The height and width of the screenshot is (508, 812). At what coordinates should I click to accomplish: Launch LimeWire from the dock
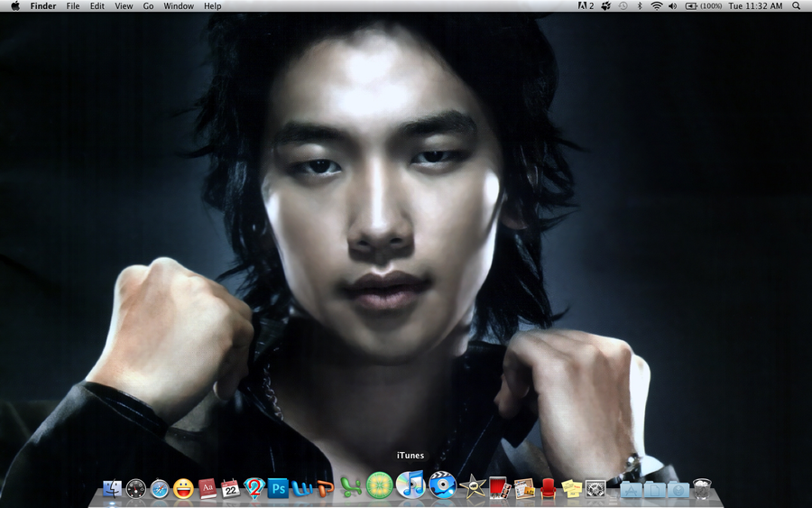(379, 485)
